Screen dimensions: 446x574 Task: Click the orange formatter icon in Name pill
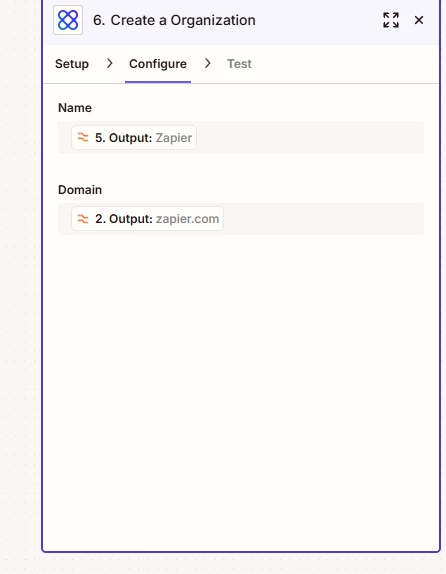tap(83, 138)
